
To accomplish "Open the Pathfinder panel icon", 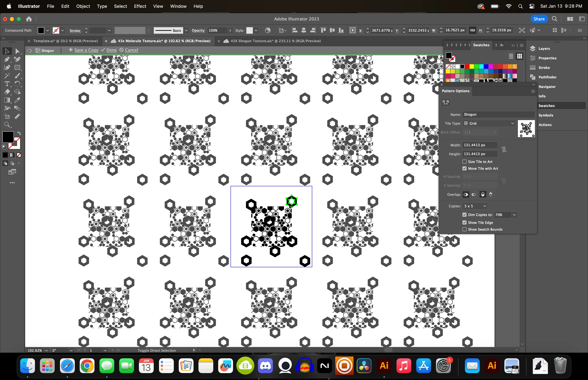I will click(x=533, y=77).
